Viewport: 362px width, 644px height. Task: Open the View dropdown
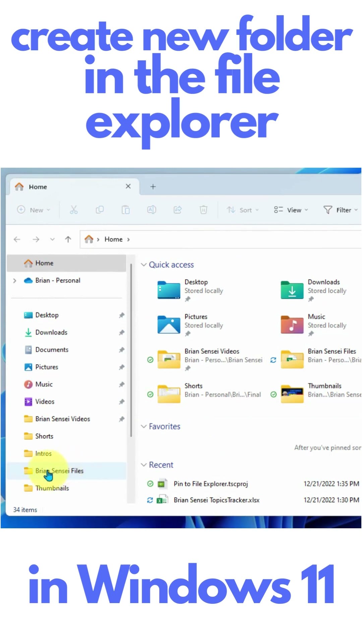(291, 210)
